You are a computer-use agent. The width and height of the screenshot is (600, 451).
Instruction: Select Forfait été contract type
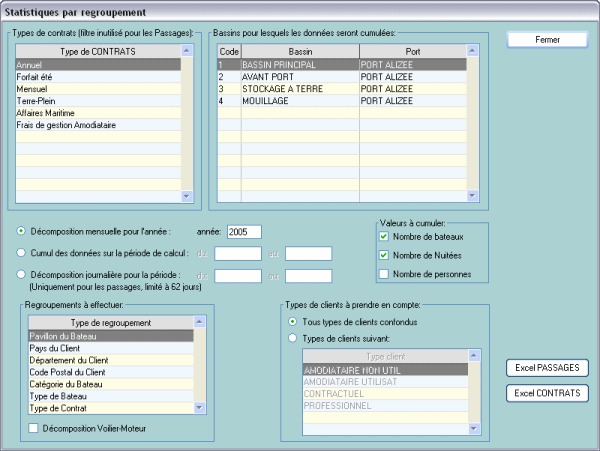tap(98, 77)
